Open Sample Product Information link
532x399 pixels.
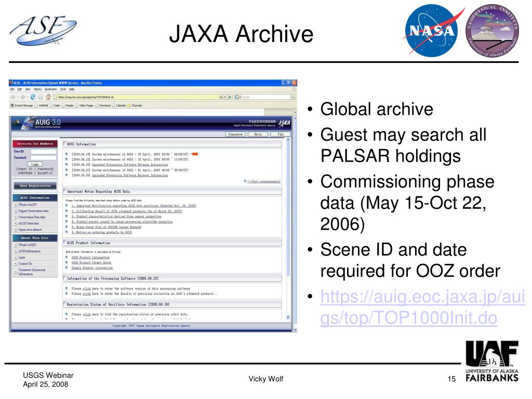click(92, 268)
